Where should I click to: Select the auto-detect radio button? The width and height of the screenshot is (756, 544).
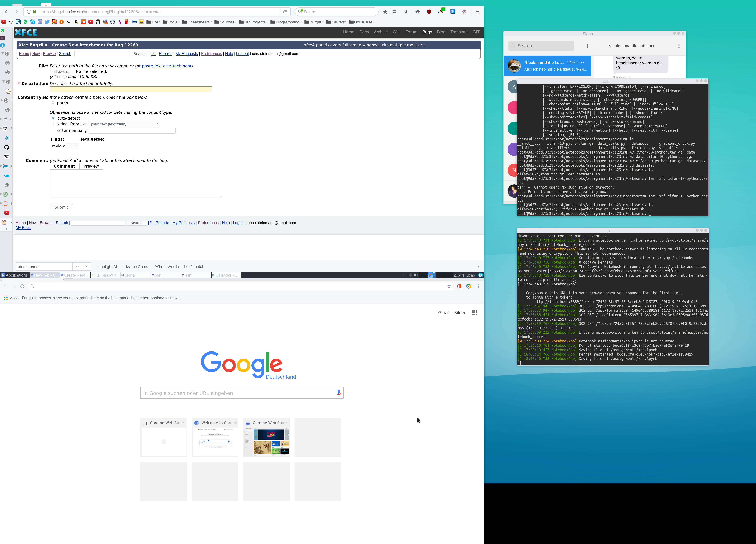[x=53, y=118]
